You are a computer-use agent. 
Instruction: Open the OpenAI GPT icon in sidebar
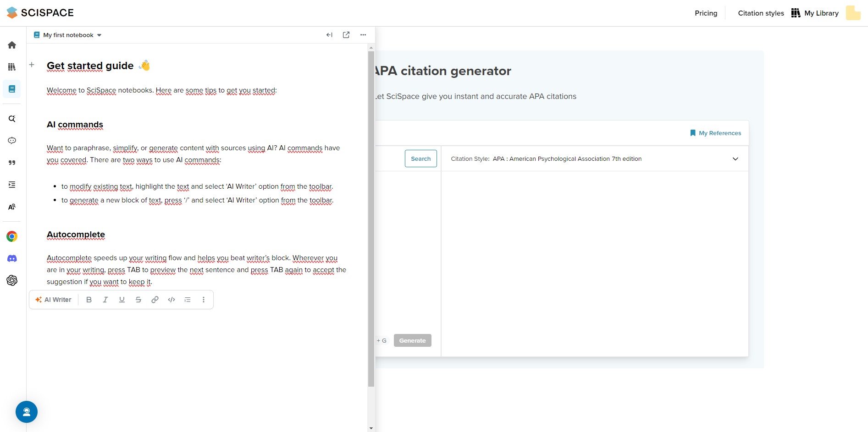(12, 280)
